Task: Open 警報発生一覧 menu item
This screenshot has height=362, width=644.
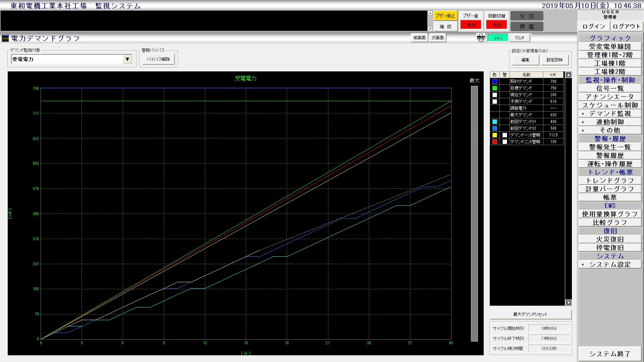Action: click(610, 147)
